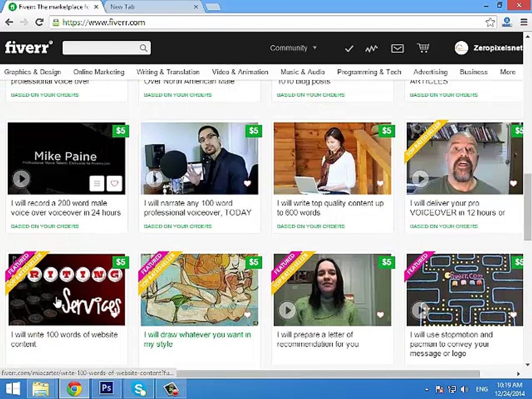Open the draw whatever you want in my style link
Image resolution: width=532 pixels, height=399 pixels.
click(197, 339)
